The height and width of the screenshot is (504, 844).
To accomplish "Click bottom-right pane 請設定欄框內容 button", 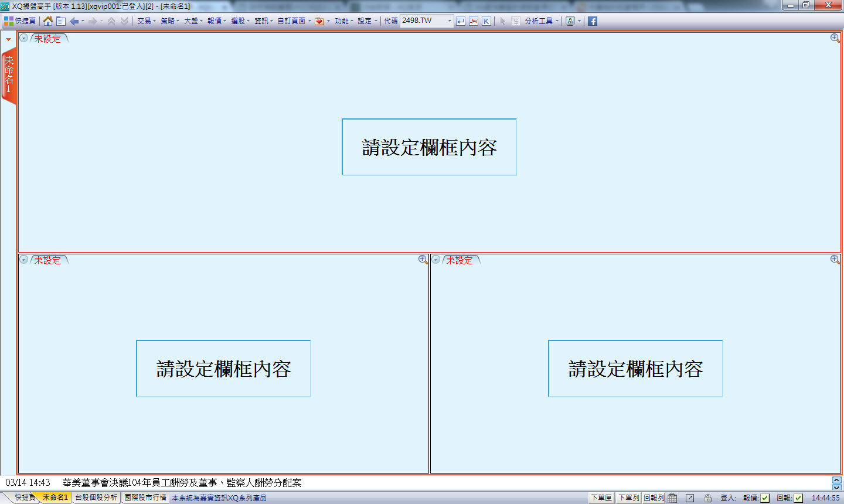I will tap(635, 369).
